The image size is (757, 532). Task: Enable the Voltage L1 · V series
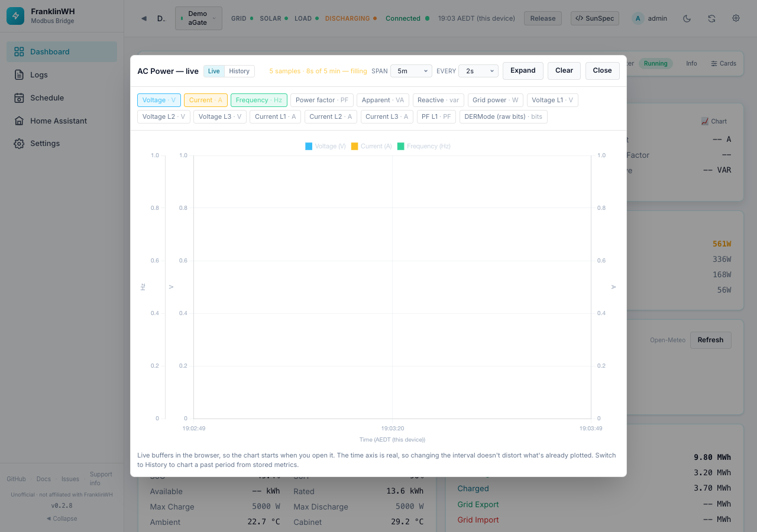[x=552, y=100]
